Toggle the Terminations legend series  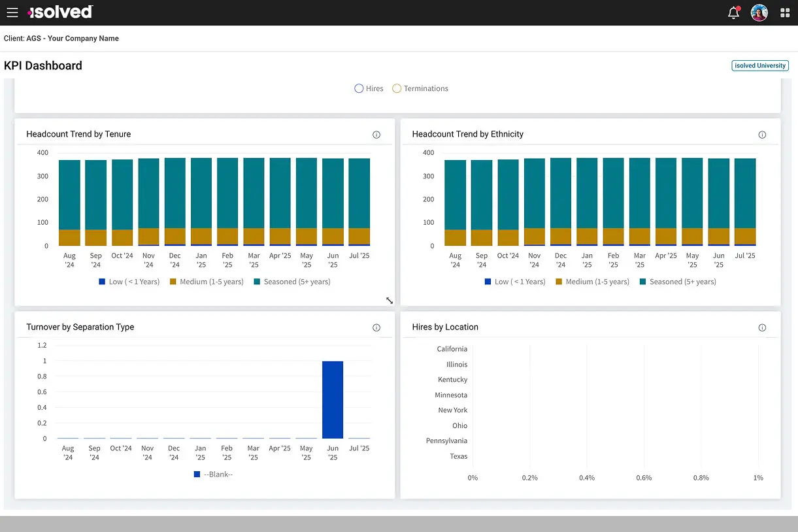click(420, 88)
